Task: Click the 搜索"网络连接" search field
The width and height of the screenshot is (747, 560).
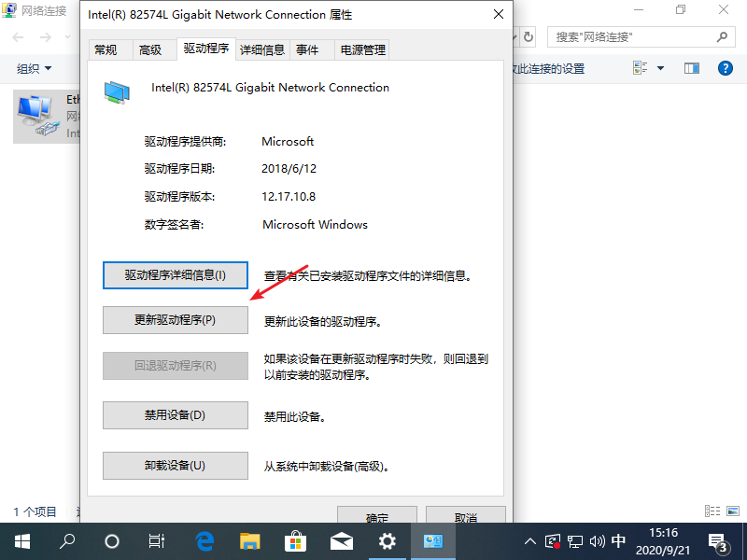Action: click(633, 37)
